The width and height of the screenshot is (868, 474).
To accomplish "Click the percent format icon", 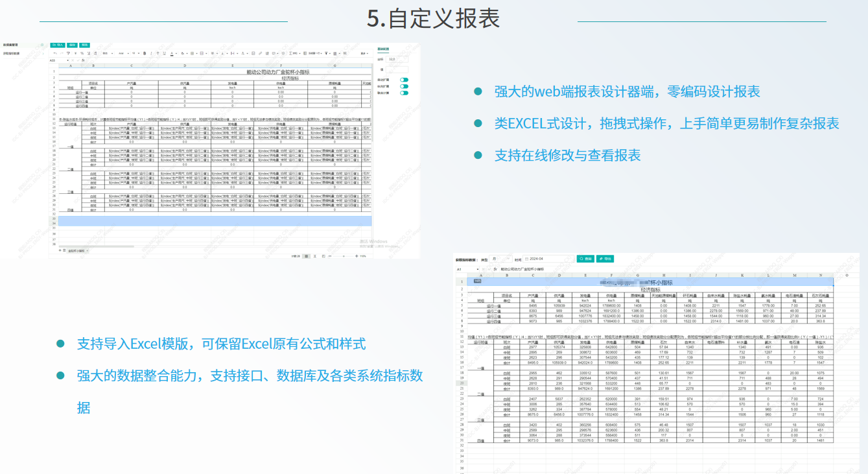I will pyautogui.click(x=82, y=53).
